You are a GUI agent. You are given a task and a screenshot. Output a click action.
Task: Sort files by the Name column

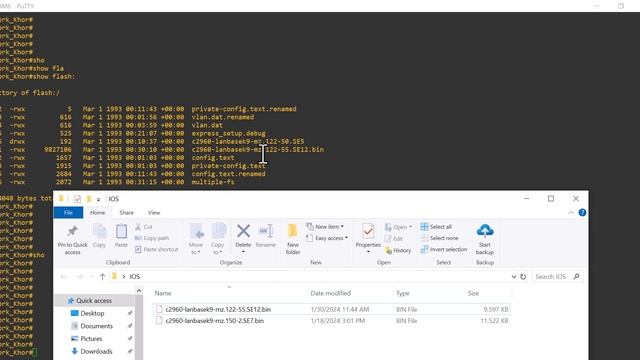(x=163, y=293)
